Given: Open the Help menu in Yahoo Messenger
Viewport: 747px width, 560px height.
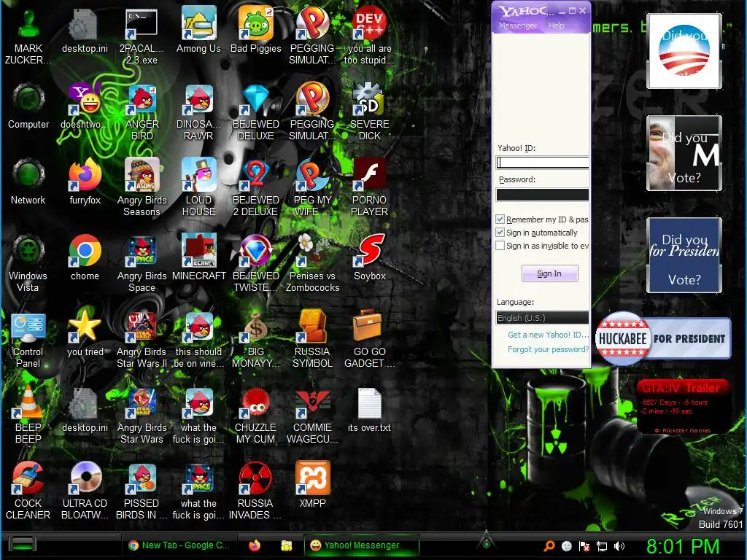Looking at the screenshot, I should tap(556, 26).
